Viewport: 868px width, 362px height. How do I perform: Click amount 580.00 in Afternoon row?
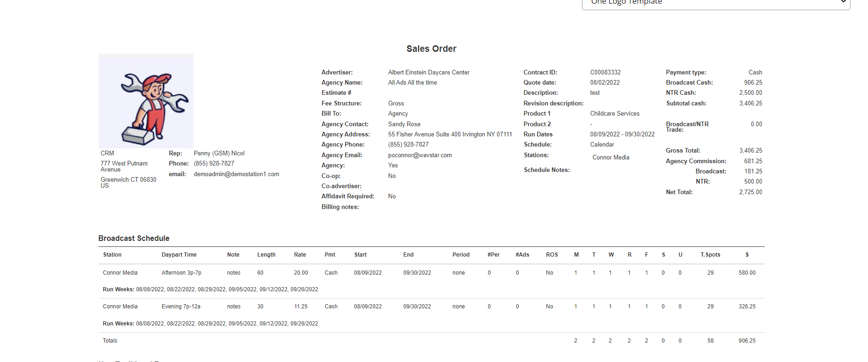click(747, 273)
